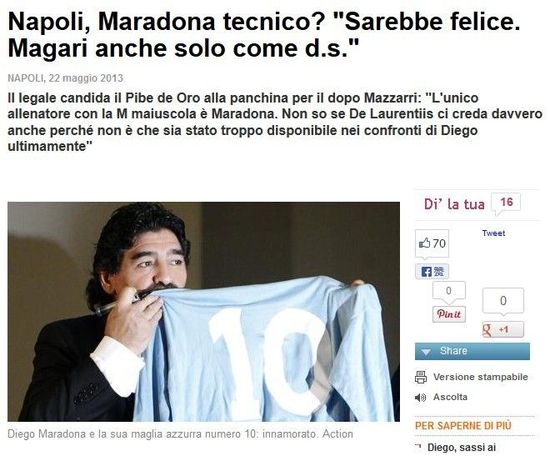
Task: Click the Google +1 button
Action: (x=503, y=329)
